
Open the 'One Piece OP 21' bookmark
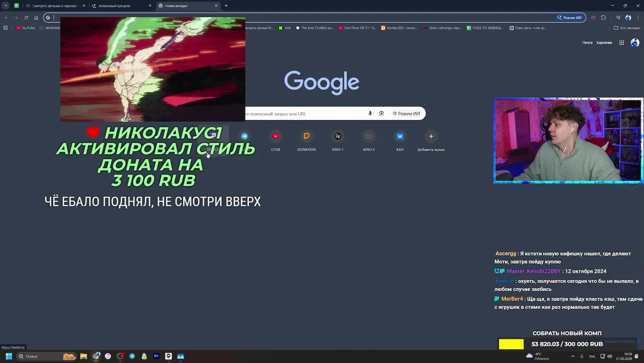(358, 28)
